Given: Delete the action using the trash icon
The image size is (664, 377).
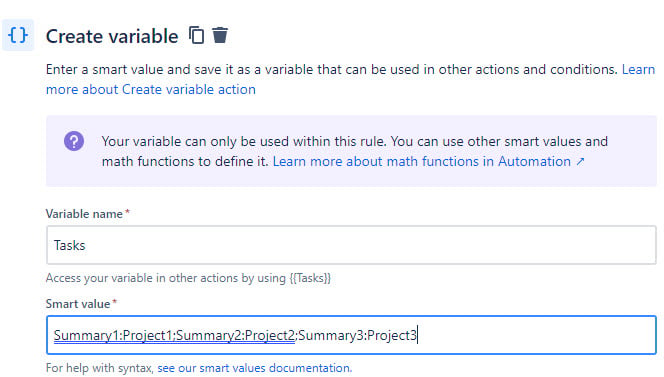Looking at the screenshot, I should pyautogui.click(x=220, y=35).
